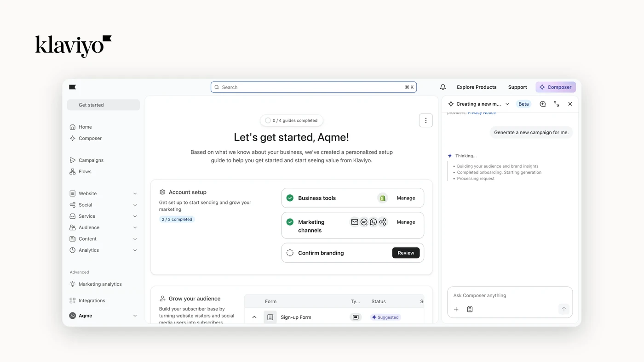Click Manage for Business tools

[406, 198]
